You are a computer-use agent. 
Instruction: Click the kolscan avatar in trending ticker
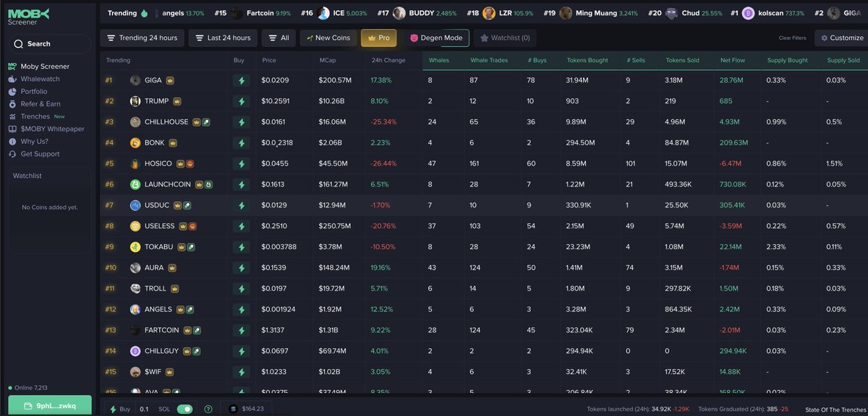(747, 13)
